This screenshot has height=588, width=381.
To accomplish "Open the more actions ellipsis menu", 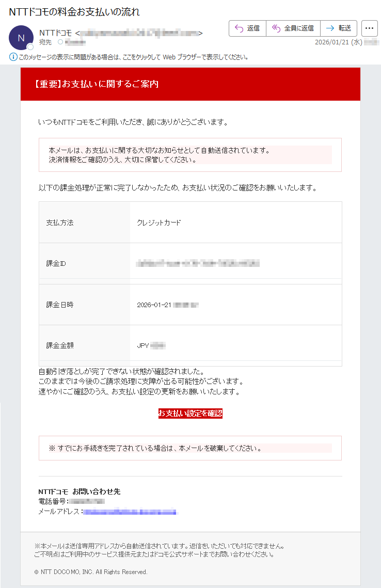I will pyautogui.click(x=369, y=28).
